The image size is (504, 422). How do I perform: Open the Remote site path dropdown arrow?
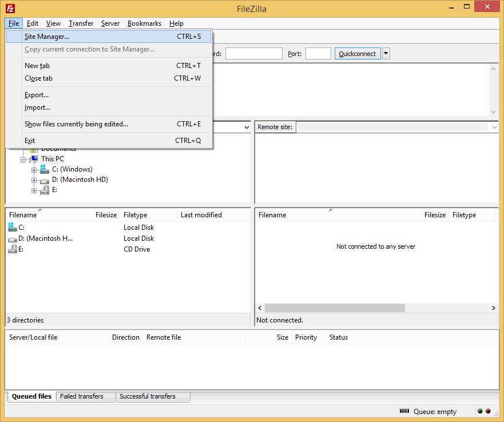point(494,128)
